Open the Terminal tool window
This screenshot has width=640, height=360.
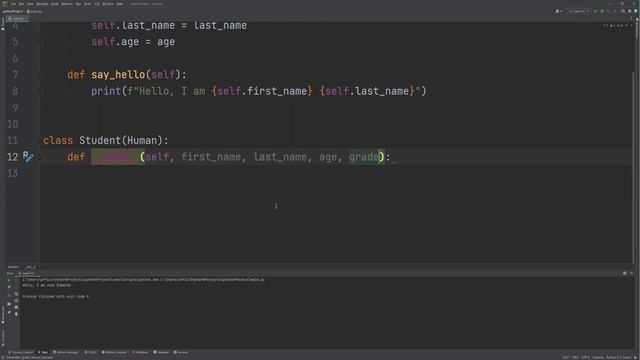click(161, 352)
